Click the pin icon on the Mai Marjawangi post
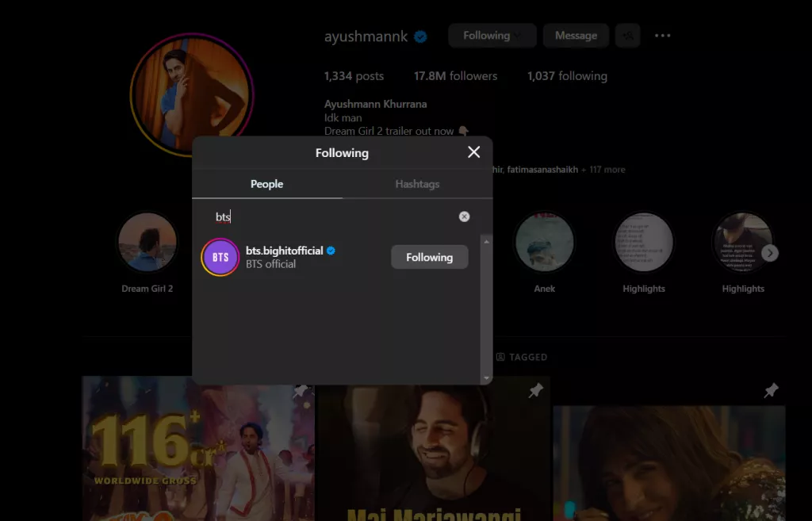The image size is (812, 521). [535, 391]
